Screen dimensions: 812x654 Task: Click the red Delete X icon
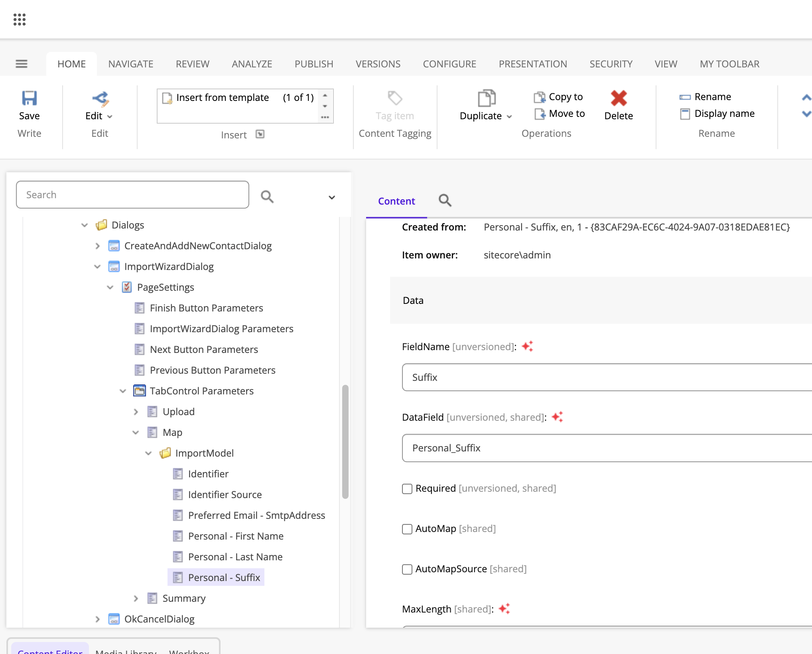point(619,98)
